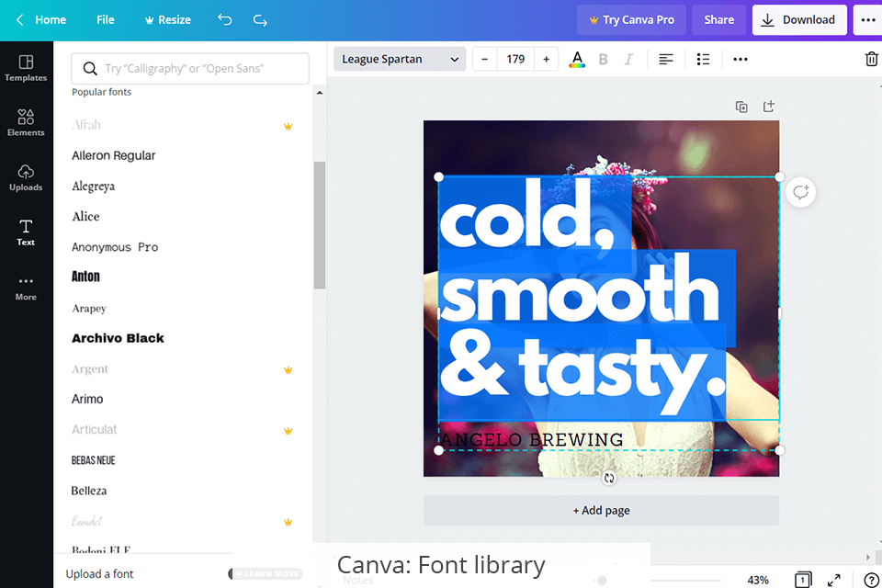Open the top-right more options menu

tap(868, 20)
